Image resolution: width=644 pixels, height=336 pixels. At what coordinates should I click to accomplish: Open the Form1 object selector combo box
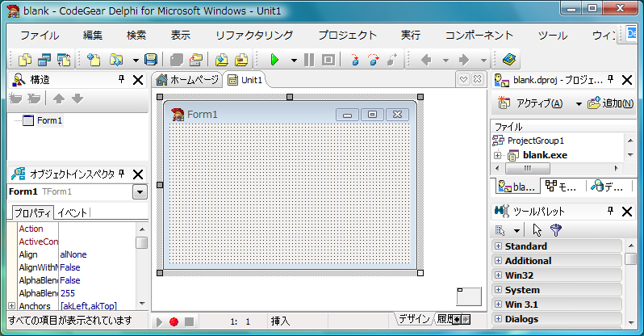pyautogui.click(x=140, y=191)
